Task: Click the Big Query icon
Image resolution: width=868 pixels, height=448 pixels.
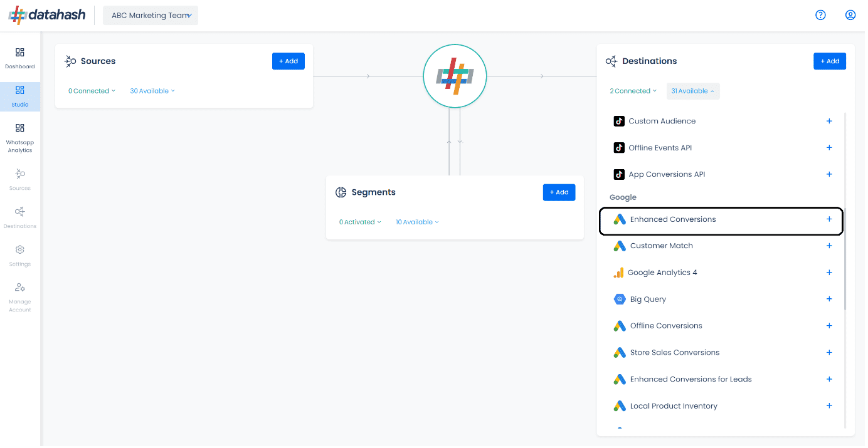Action: click(620, 299)
